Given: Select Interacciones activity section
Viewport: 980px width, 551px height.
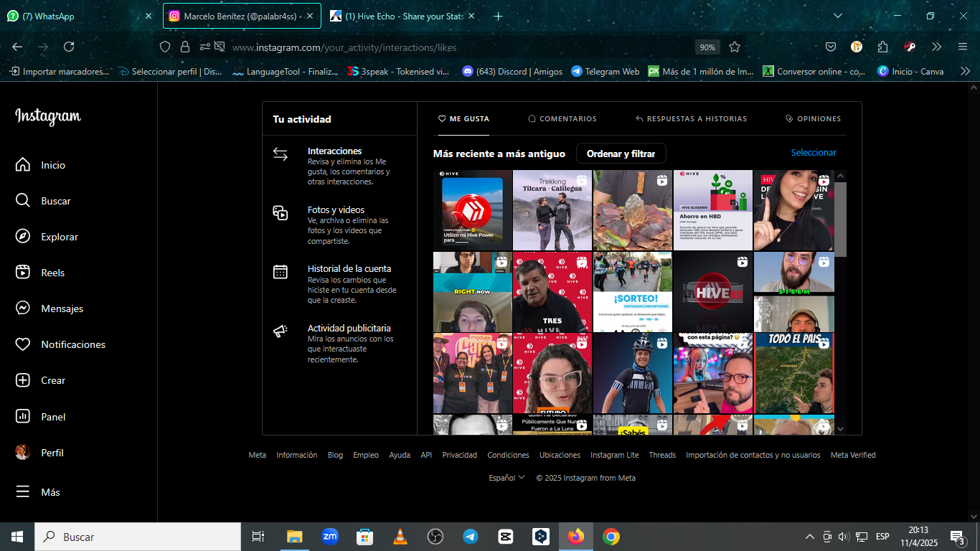Looking at the screenshot, I should pos(339,166).
